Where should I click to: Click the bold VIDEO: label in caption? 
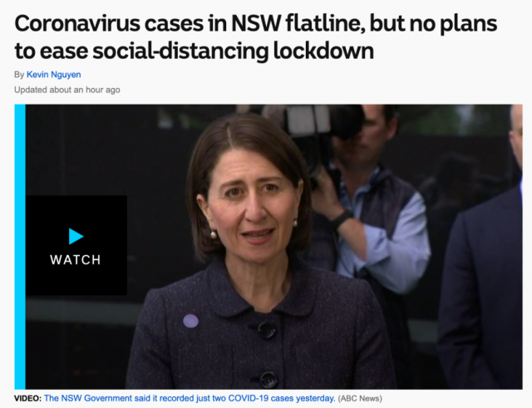click(27, 398)
